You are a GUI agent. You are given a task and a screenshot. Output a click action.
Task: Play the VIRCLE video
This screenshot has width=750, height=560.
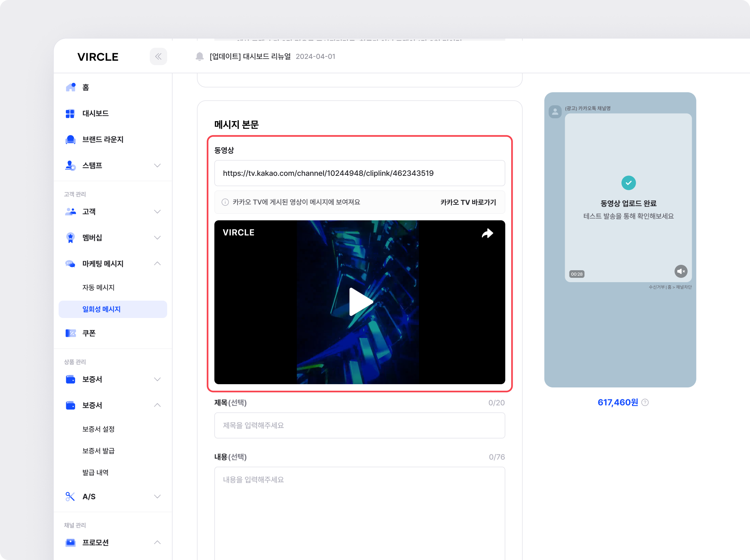click(360, 302)
